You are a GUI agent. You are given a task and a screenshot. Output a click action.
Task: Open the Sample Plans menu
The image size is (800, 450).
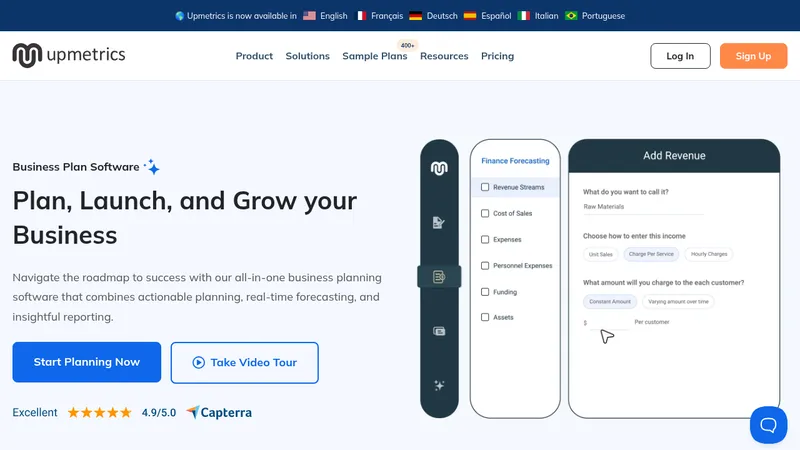[374, 56]
